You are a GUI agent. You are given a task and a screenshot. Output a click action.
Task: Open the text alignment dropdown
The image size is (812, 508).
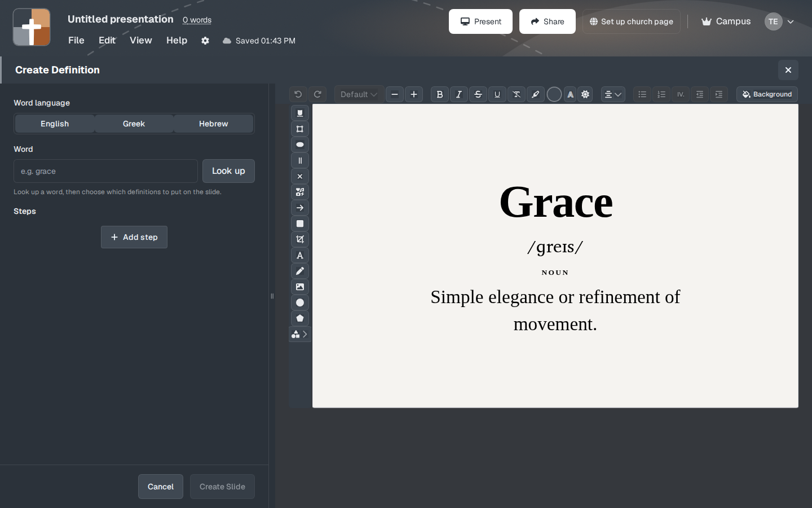(x=613, y=94)
